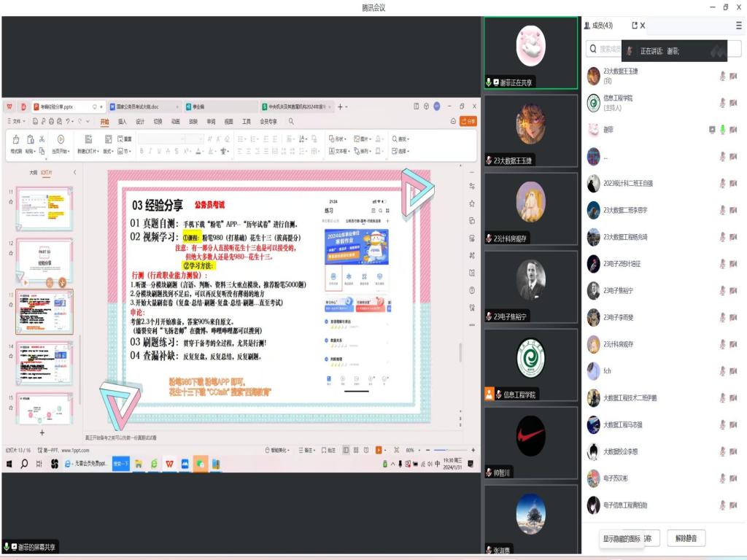Click the zoom slider in WPS status bar
This screenshot has width=747, height=560.
[x=446, y=450]
